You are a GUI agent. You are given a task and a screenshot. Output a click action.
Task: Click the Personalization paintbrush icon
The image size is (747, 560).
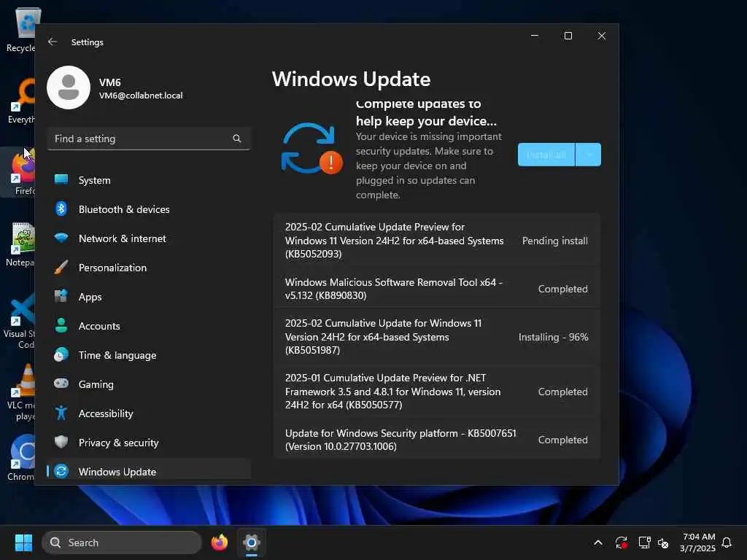61,267
